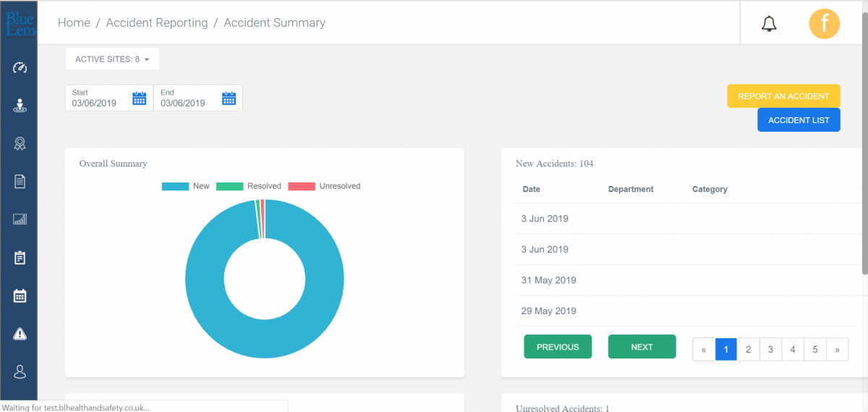Image resolution: width=868 pixels, height=412 pixels.
Task: Open the bar chart reports sidebar icon
Action: [20, 219]
